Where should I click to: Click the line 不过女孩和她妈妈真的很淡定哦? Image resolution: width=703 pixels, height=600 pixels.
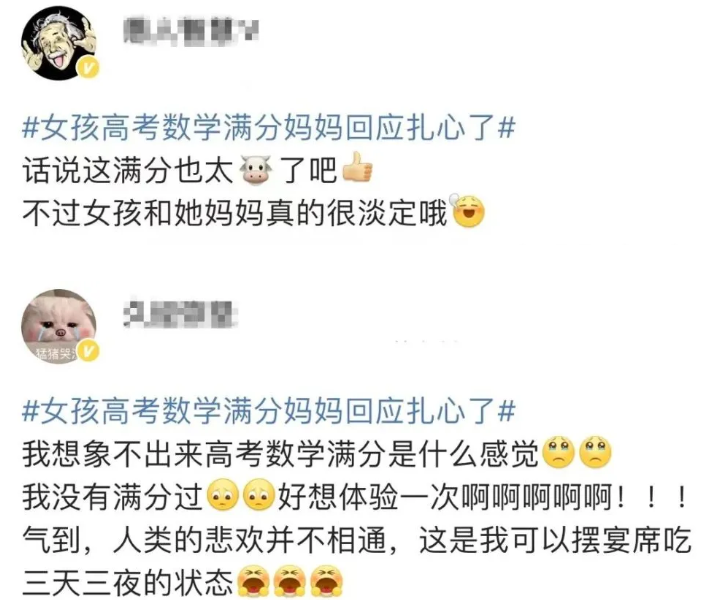(x=235, y=213)
